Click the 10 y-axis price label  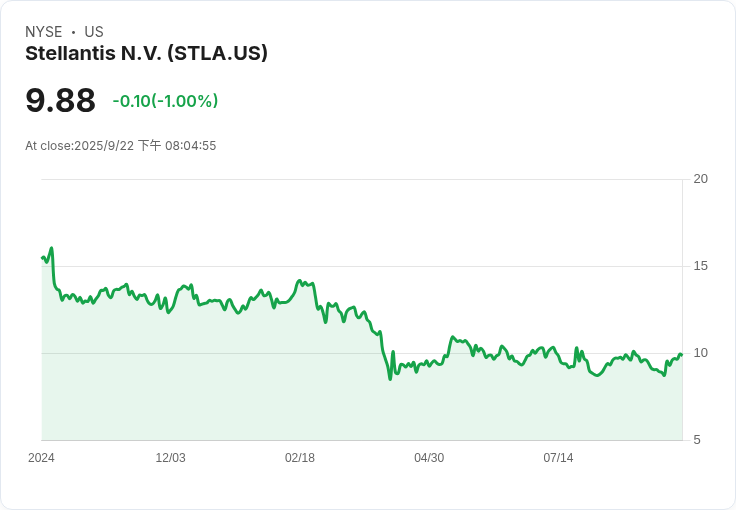tap(700, 353)
